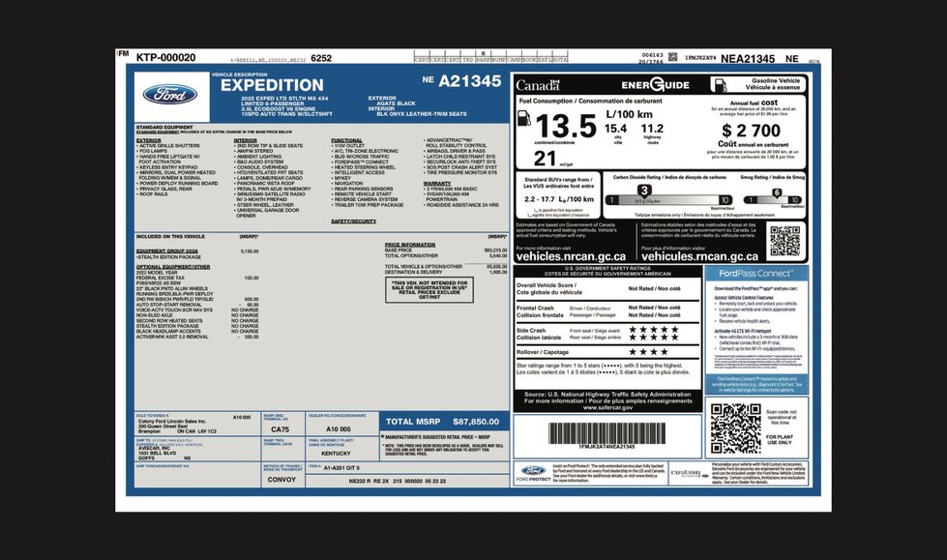Click the Carbon Dioxide Rating slider marker 3
Image resolution: width=947 pixels, height=560 pixels.
click(x=644, y=192)
